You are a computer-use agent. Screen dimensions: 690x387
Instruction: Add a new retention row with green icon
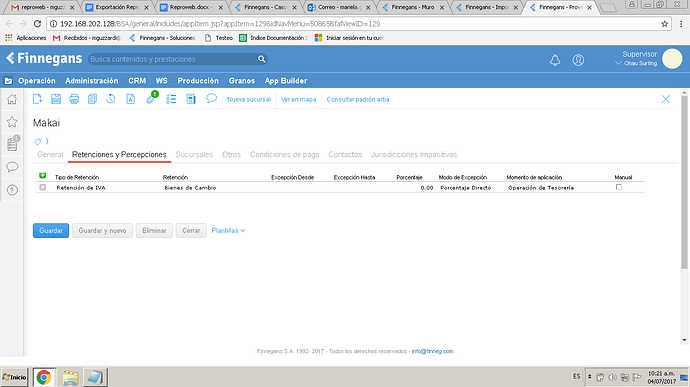point(43,176)
